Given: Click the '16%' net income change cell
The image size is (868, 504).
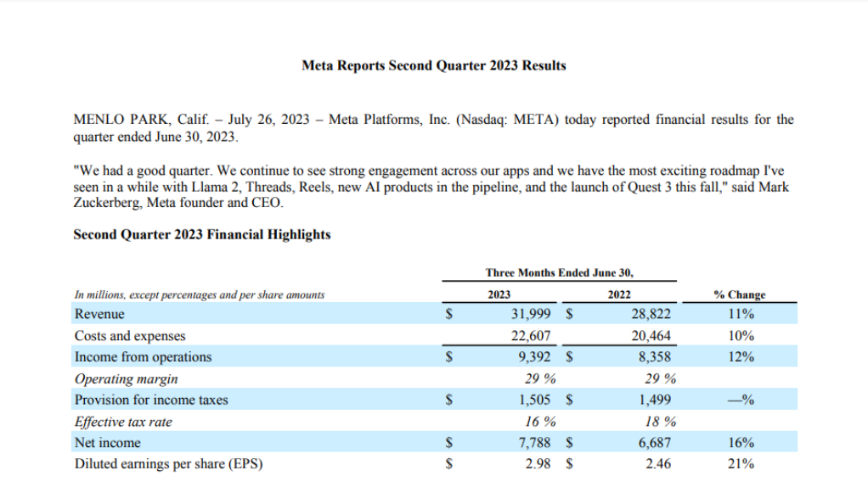Looking at the screenshot, I should click(x=741, y=443).
